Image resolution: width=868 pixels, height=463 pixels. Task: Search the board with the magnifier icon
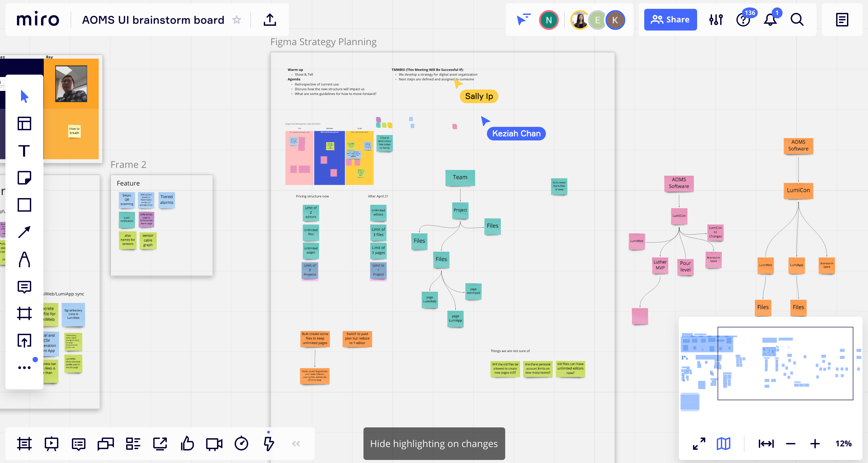797,20
